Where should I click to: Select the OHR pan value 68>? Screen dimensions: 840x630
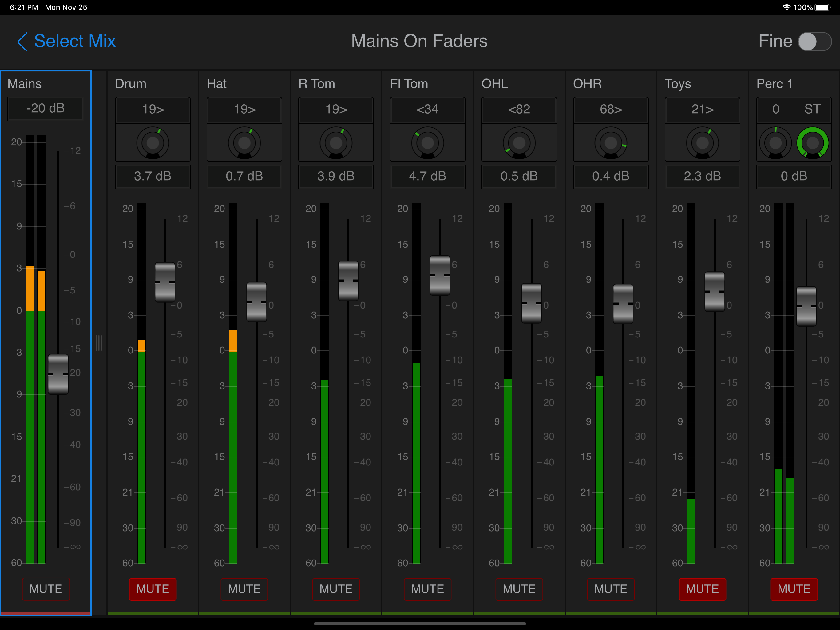click(611, 110)
